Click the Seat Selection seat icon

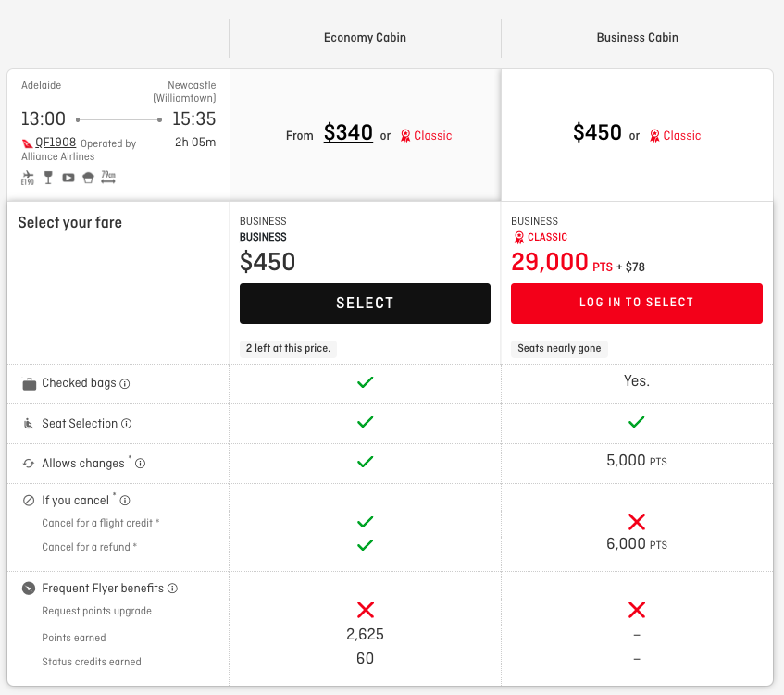click(x=29, y=424)
